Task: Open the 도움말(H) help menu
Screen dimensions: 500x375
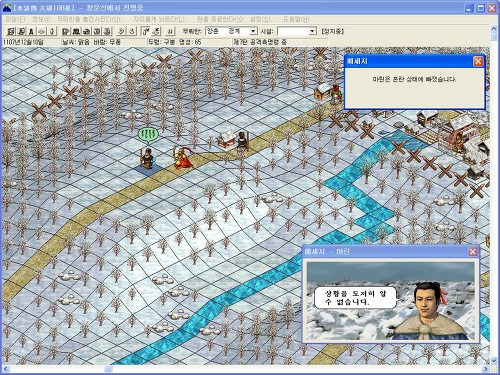Action: 296,19
